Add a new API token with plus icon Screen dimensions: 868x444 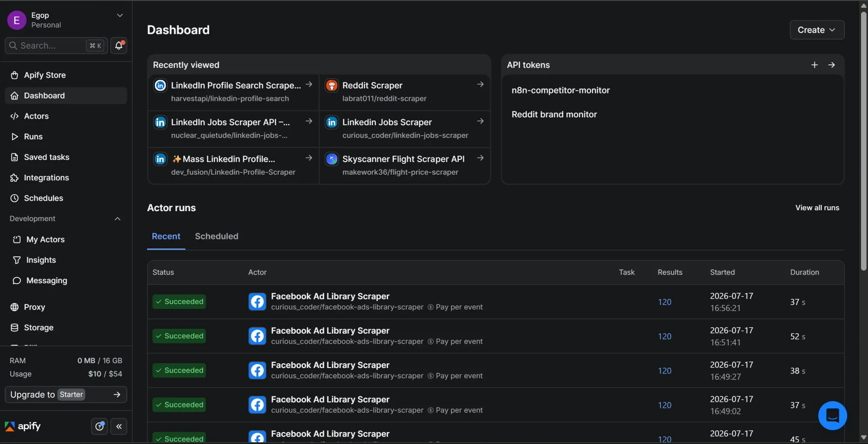(x=815, y=65)
